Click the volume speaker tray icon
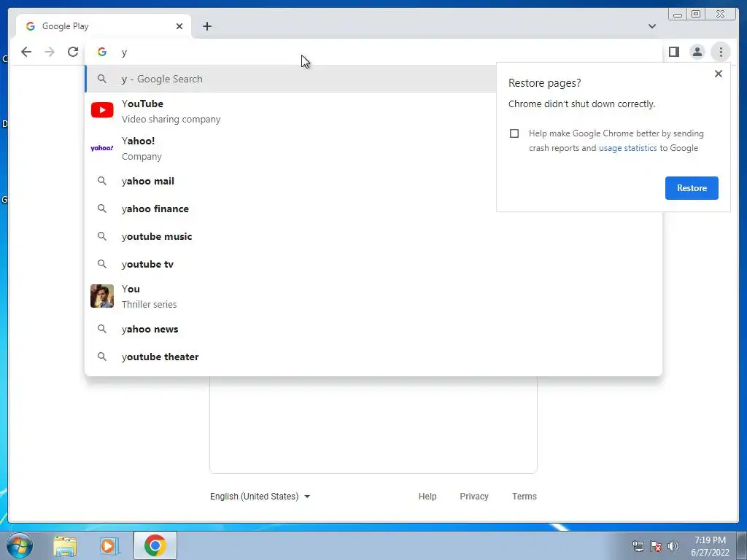The image size is (747, 560). pyautogui.click(x=673, y=546)
